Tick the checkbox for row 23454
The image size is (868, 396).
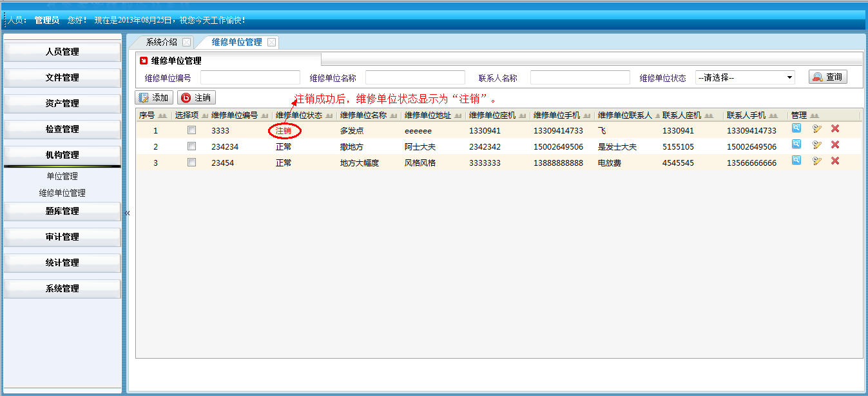[191, 163]
